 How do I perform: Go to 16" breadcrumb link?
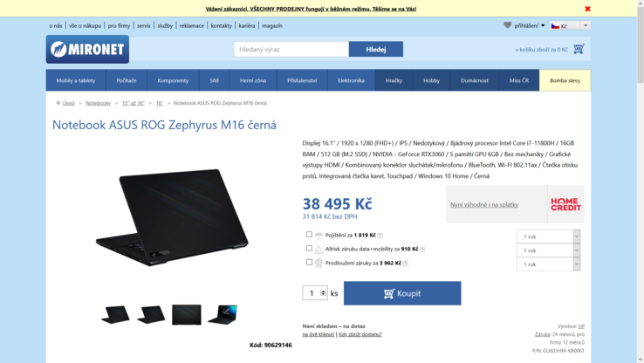(160, 103)
